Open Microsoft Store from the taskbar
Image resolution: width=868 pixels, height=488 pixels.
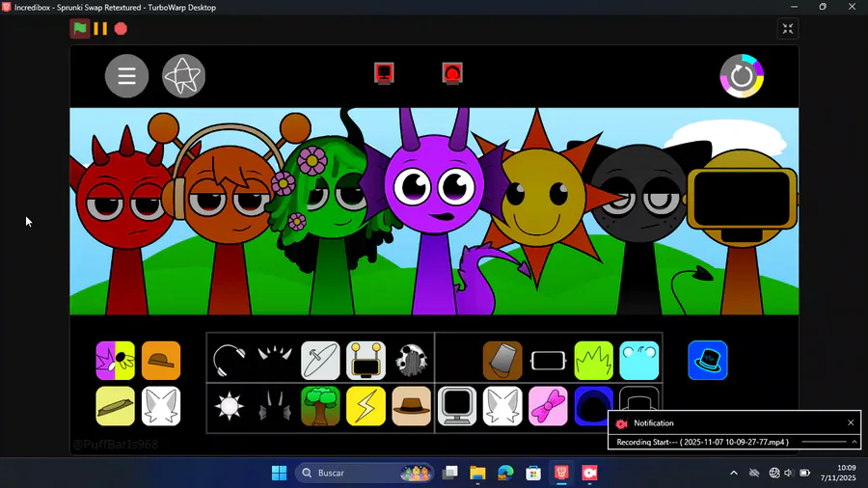533,474
